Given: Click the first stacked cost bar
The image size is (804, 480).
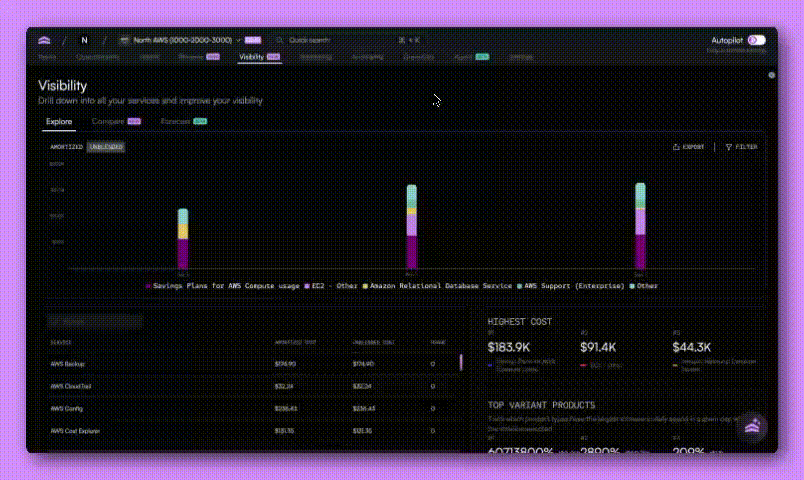Looking at the screenshot, I should (x=183, y=238).
